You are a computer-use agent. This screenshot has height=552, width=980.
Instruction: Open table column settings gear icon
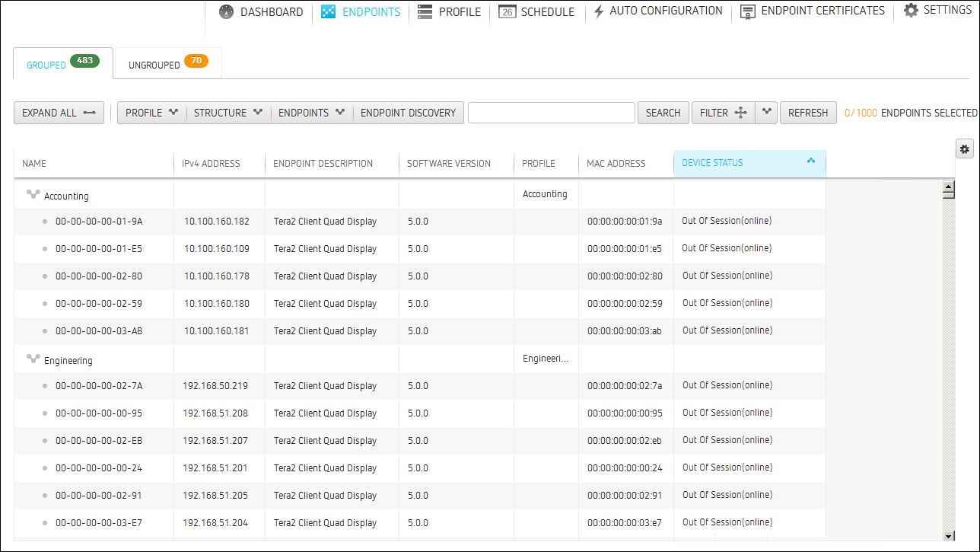pos(965,149)
